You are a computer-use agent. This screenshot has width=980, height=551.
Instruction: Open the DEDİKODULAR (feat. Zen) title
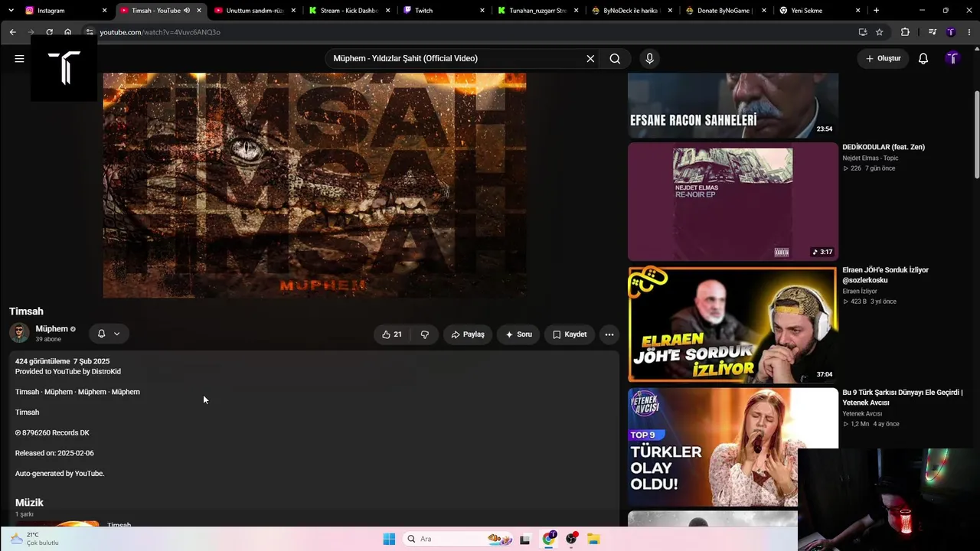point(884,147)
